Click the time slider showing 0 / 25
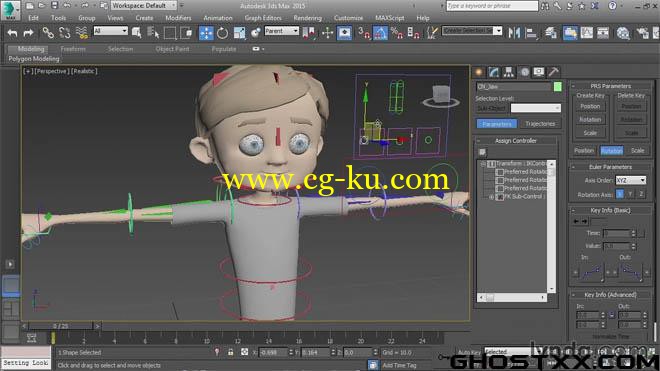The image size is (660, 371). click(x=61, y=326)
